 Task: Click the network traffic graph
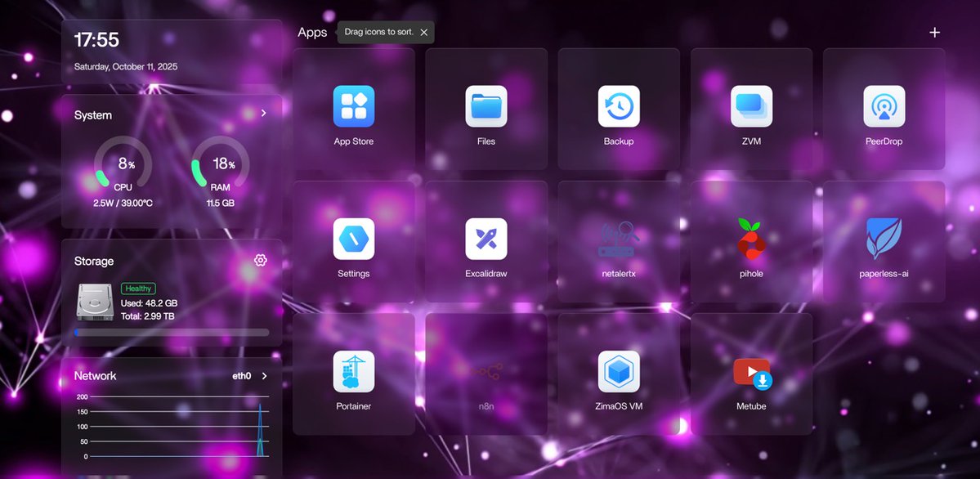pyautogui.click(x=173, y=427)
